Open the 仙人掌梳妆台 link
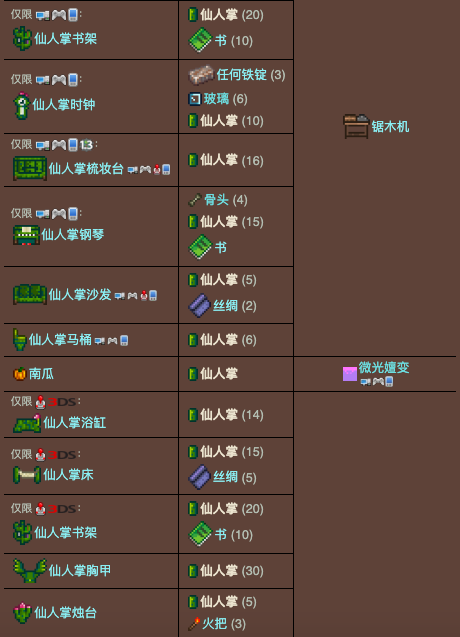The width and height of the screenshot is (460, 637). coord(86,169)
